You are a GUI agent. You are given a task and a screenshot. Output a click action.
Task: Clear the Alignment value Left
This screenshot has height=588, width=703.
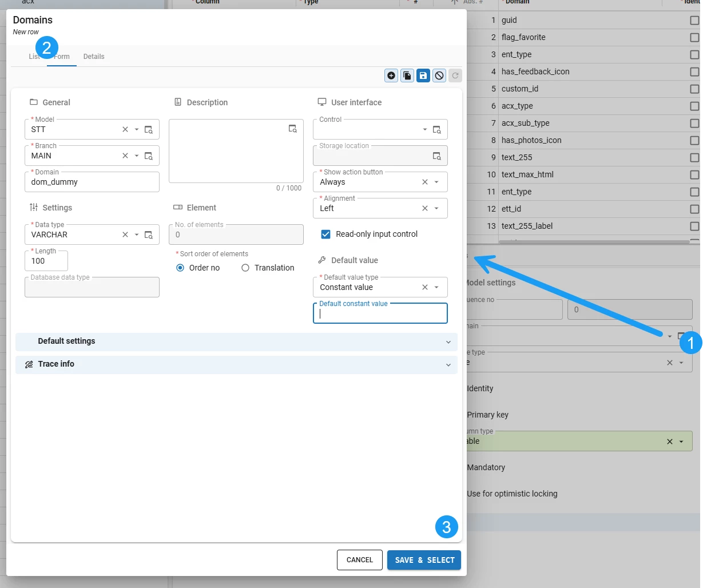coord(425,209)
